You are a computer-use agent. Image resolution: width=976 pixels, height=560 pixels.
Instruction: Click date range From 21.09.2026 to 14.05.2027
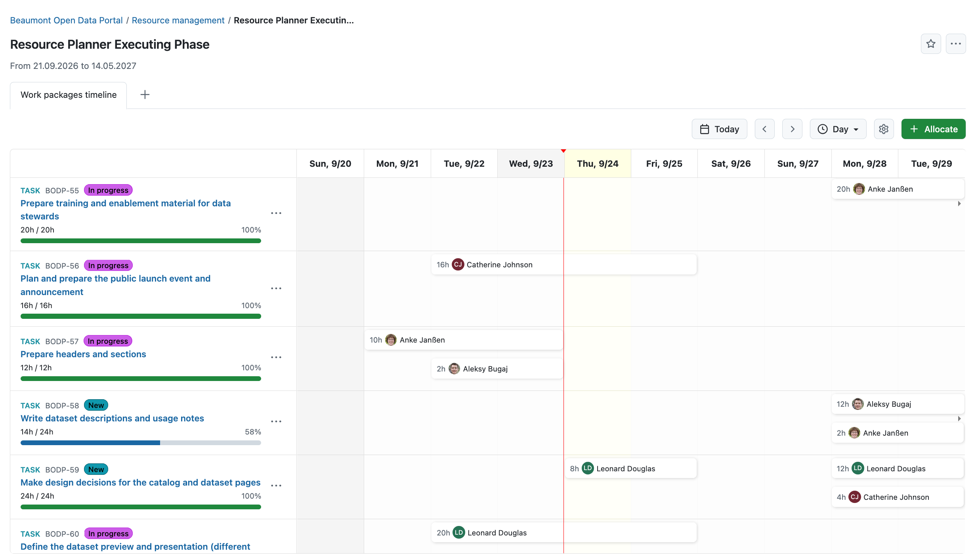point(73,66)
